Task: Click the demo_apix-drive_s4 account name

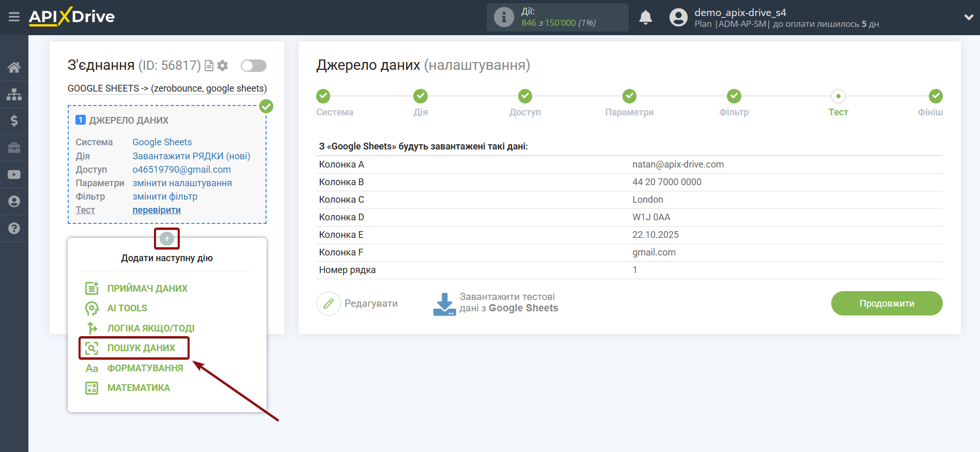Action: point(740,12)
